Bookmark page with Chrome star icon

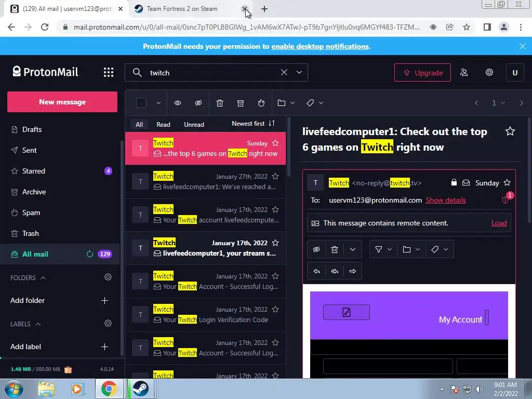click(467, 27)
